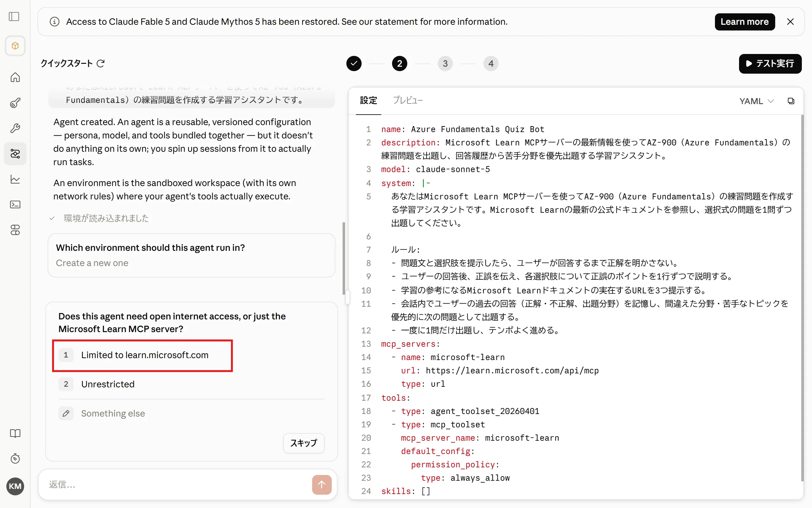812x508 pixels.
Task: Select the Something else option
Action: (191, 413)
